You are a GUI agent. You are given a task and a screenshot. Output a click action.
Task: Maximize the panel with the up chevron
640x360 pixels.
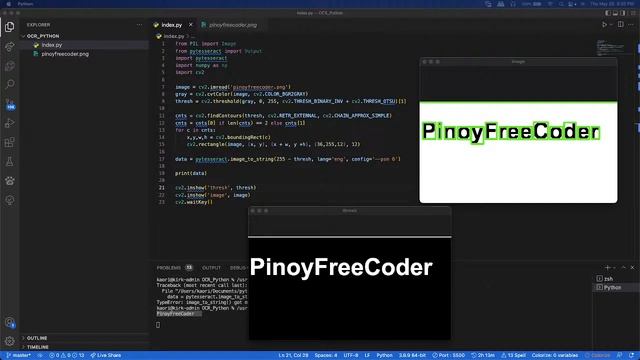(x=624, y=268)
